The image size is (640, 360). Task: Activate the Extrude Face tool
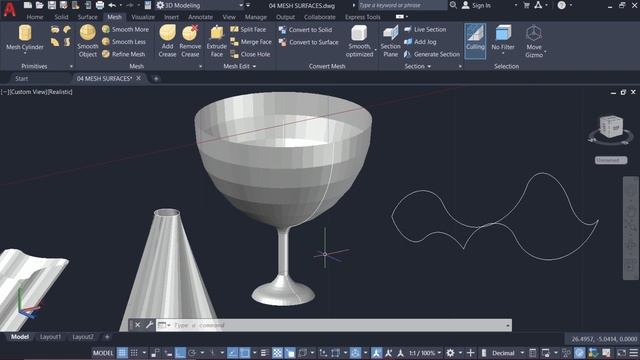point(217,41)
